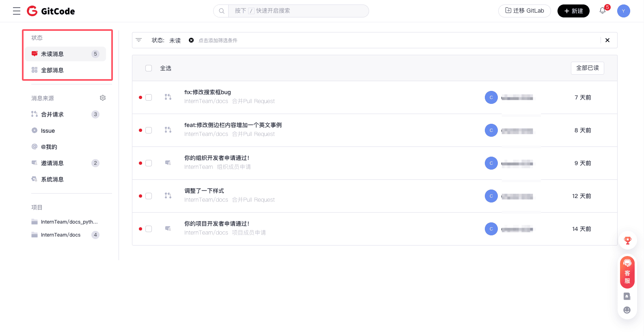Filter by 邀请消息 source
Image resolution: width=644 pixels, height=336 pixels.
tap(52, 163)
